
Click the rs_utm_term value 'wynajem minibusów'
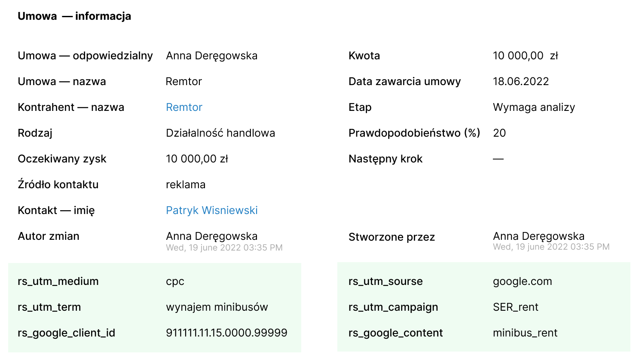click(217, 307)
